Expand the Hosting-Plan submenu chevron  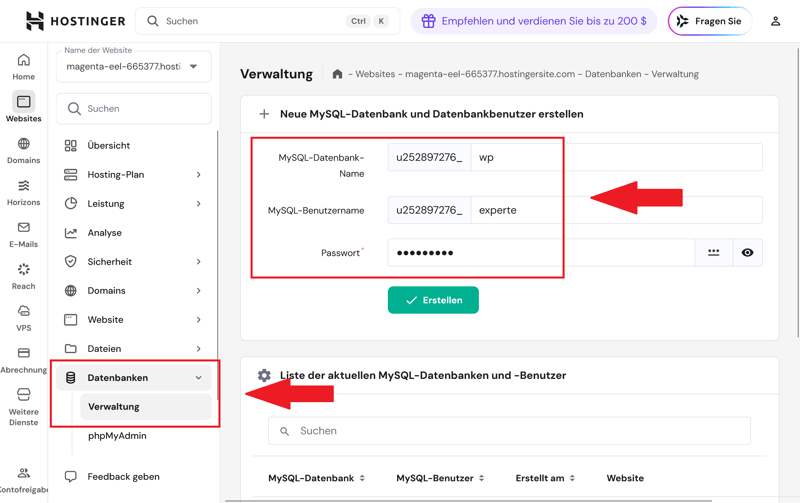(x=198, y=174)
